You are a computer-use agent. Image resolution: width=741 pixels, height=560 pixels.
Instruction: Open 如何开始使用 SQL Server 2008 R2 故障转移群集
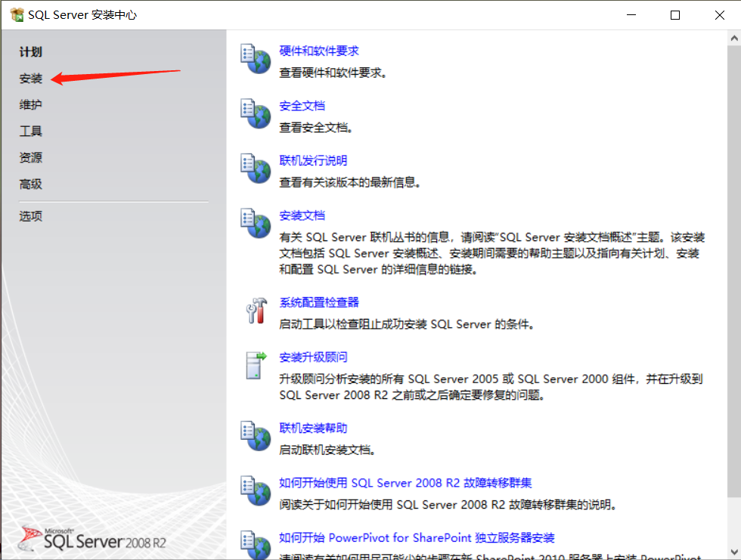click(405, 483)
